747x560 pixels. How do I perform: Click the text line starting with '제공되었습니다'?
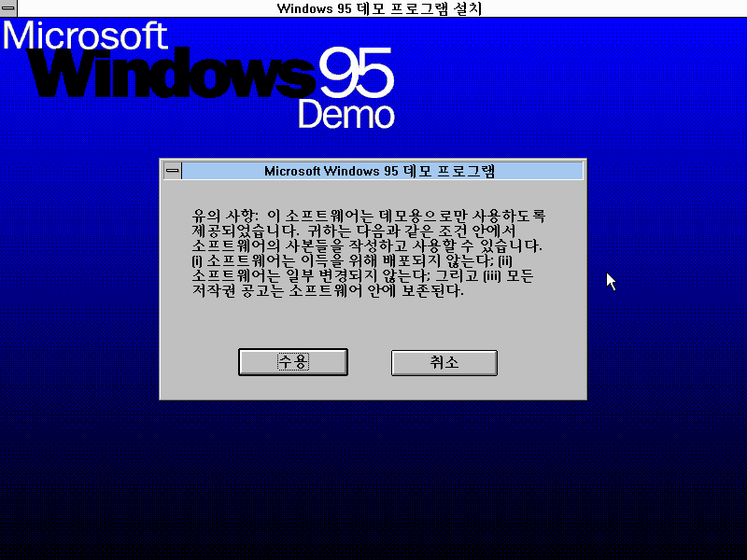[x=354, y=231]
